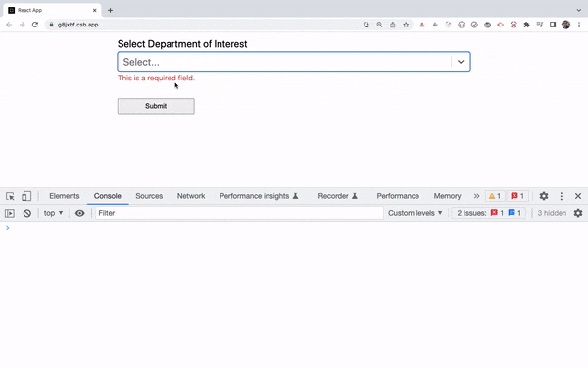Close the React App tab

[94, 10]
